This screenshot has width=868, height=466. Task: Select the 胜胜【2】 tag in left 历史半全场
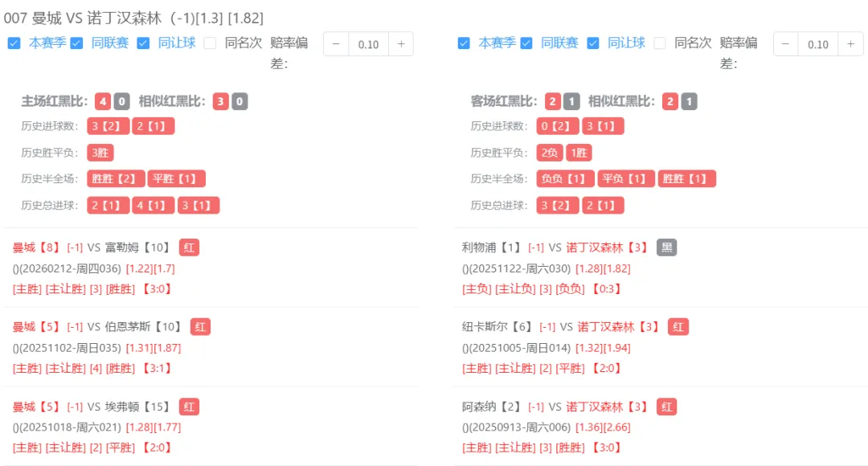(x=116, y=178)
